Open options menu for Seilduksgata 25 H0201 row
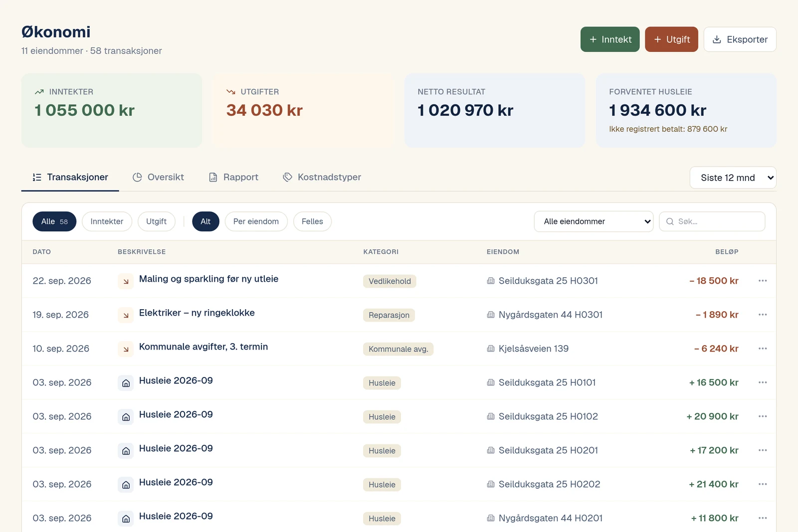This screenshot has width=798, height=532. [762, 450]
